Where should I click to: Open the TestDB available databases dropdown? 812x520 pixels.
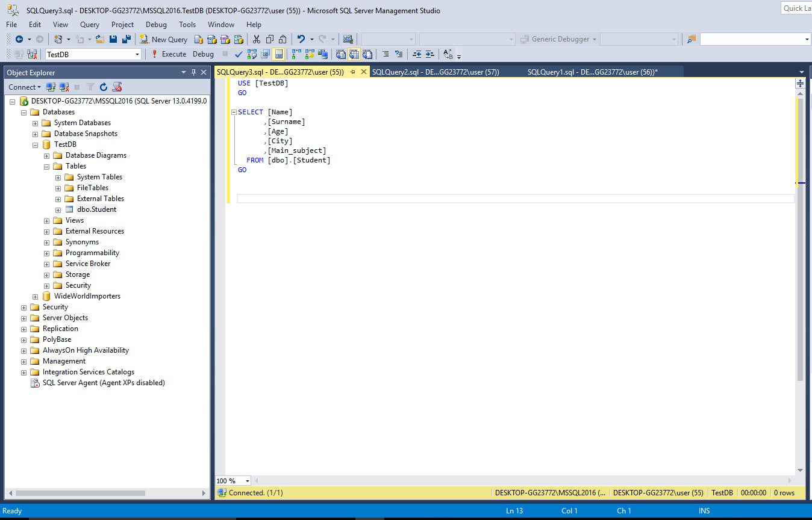point(137,54)
